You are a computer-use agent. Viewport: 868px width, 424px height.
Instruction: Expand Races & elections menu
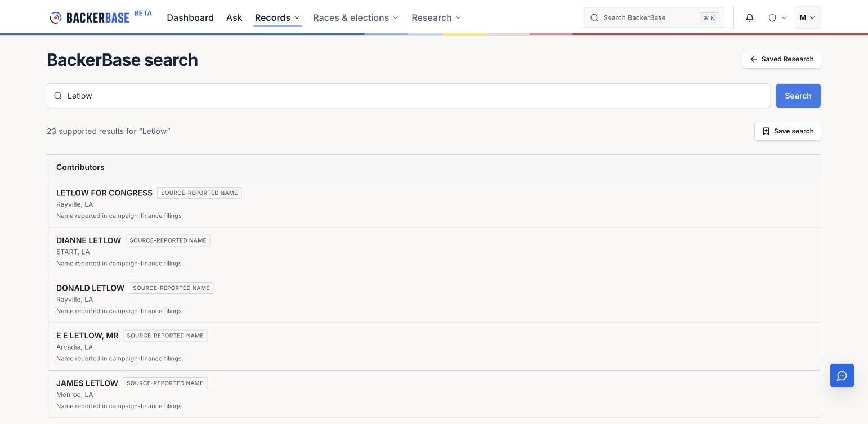point(356,17)
